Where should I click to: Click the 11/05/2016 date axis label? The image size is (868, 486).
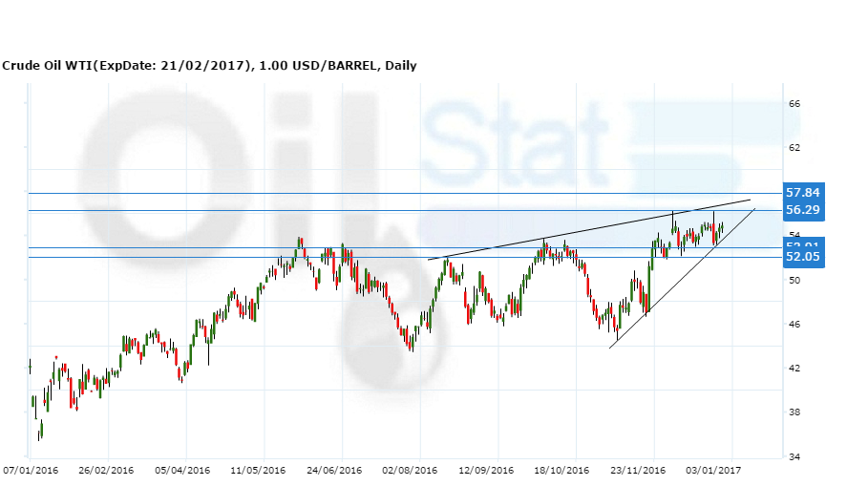(x=258, y=471)
